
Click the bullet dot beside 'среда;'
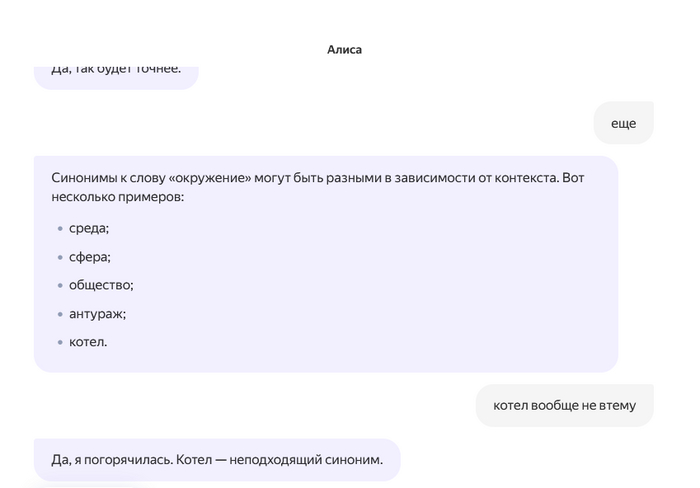60,229
